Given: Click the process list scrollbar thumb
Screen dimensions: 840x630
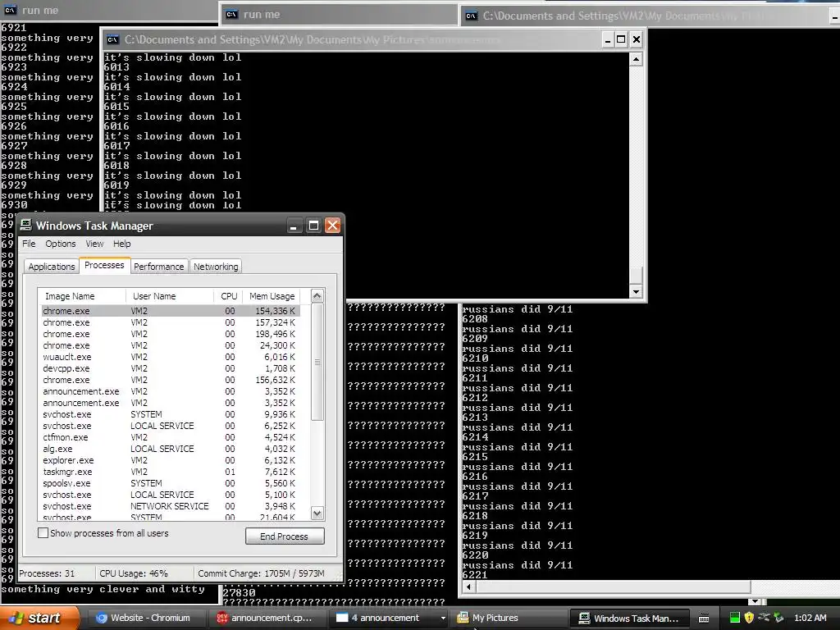Looking at the screenshot, I should 317,362.
